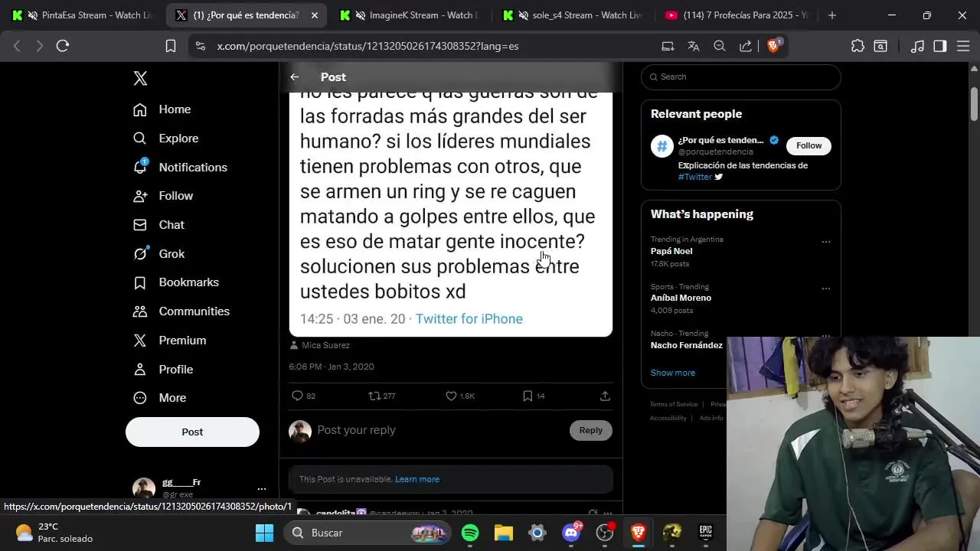
Task: Open Explore from the sidebar
Action: pos(165,139)
